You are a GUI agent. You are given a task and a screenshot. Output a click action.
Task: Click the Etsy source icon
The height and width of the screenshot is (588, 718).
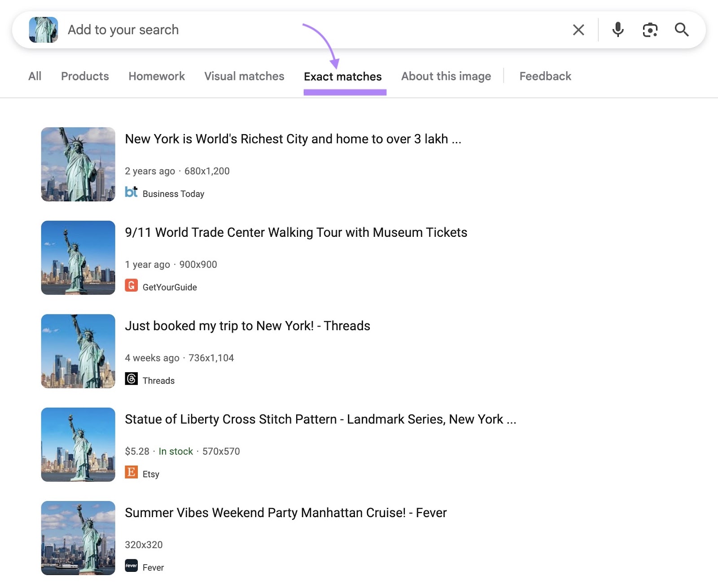131,473
